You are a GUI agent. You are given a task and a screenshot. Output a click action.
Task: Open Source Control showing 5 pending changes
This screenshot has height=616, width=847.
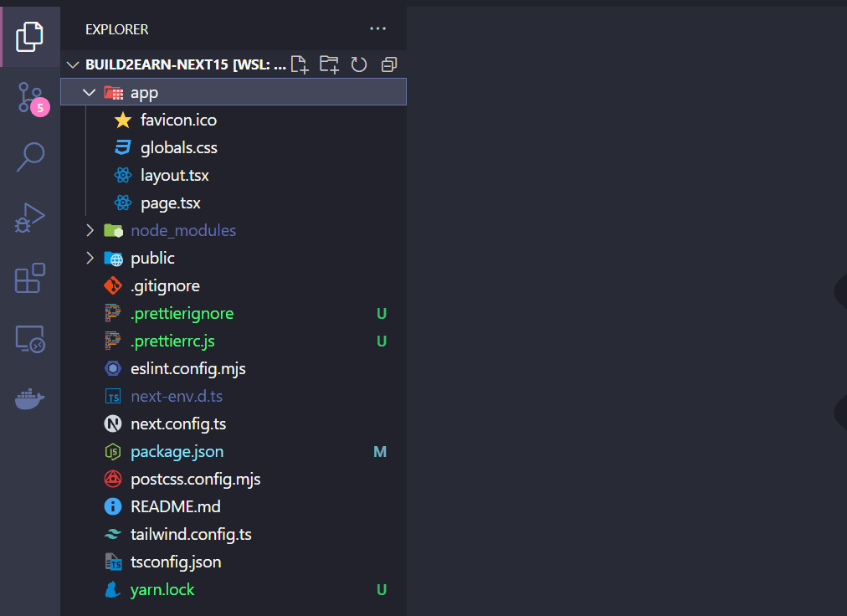click(29, 97)
